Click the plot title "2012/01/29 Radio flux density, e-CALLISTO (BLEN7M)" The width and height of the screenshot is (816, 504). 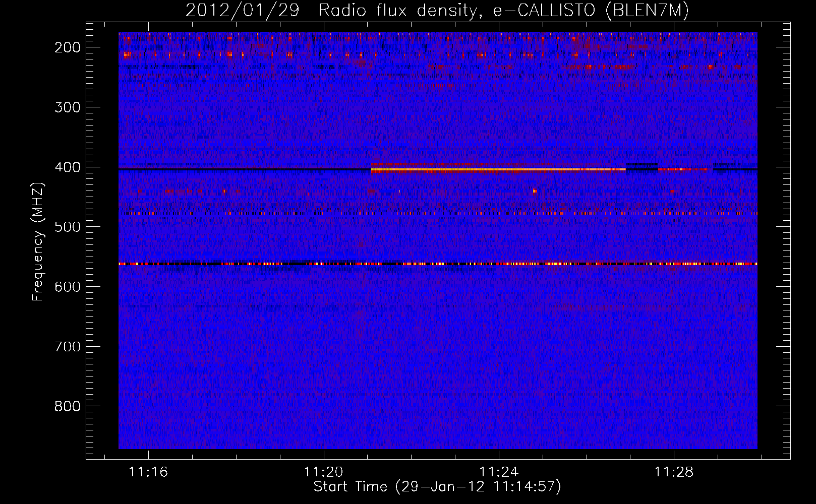click(x=437, y=10)
